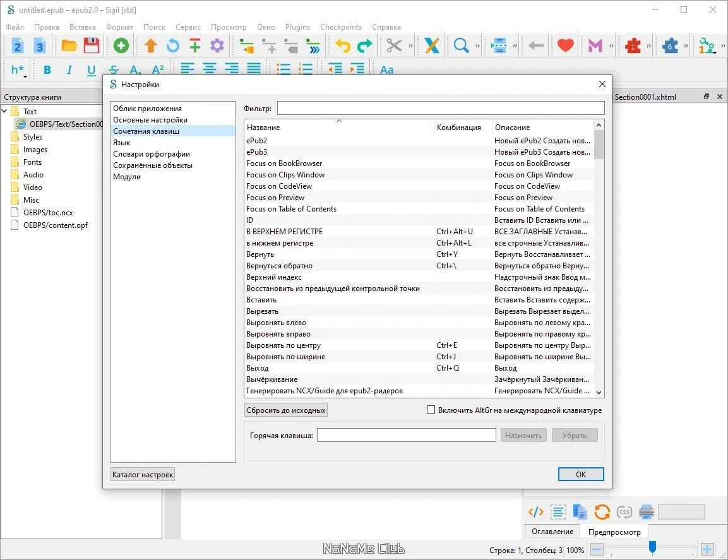
Task: Open the Plugins menu
Action: [x=297, y=27]
